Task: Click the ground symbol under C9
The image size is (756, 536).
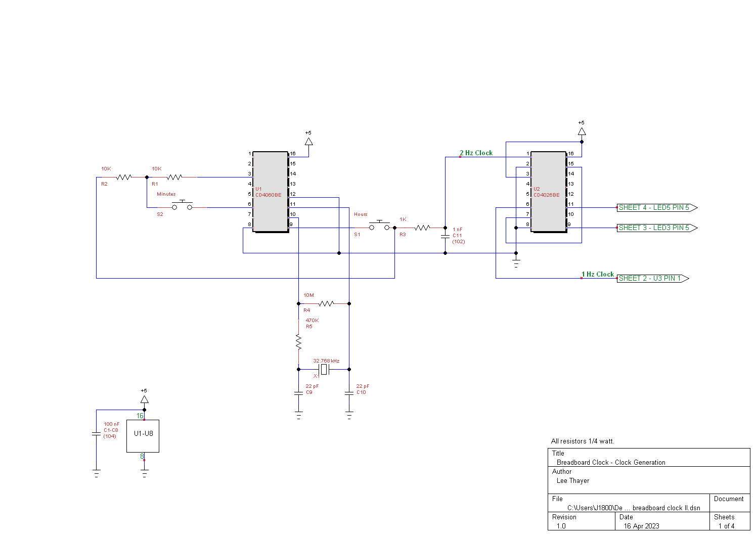Action: [x=298, y=416]
